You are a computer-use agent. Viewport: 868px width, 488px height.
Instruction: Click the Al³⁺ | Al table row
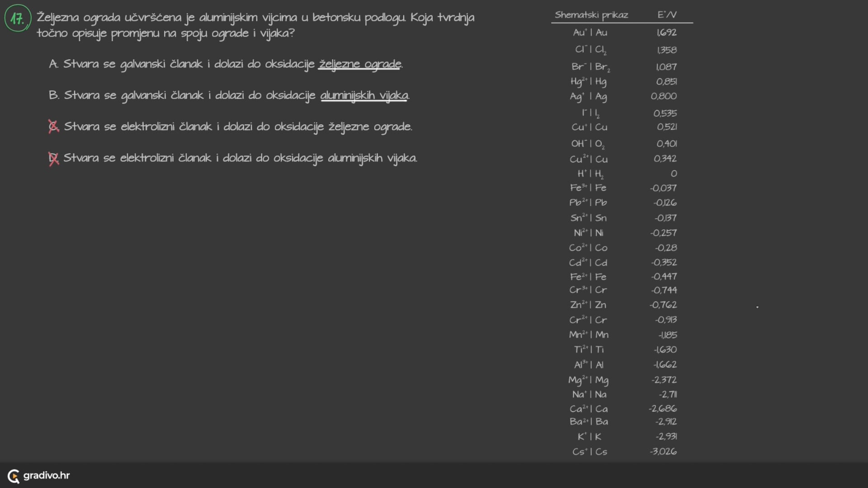coord(589,365)
